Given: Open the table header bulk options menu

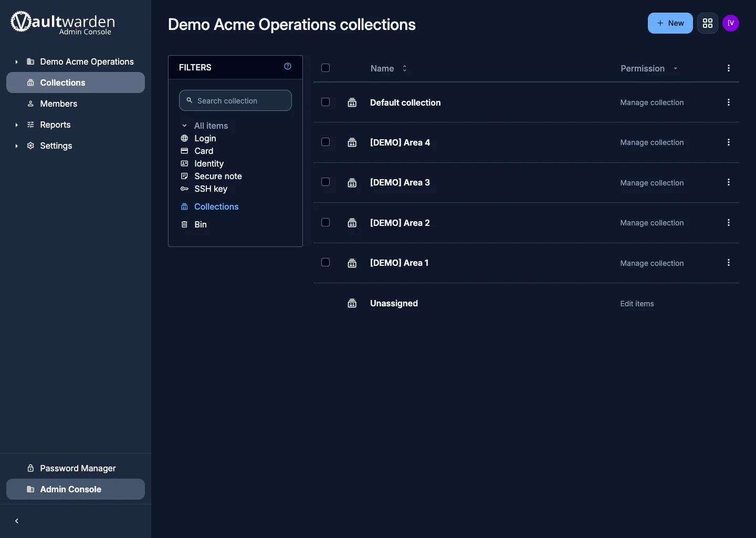Looking at the screenshot, I should (729, 68).
